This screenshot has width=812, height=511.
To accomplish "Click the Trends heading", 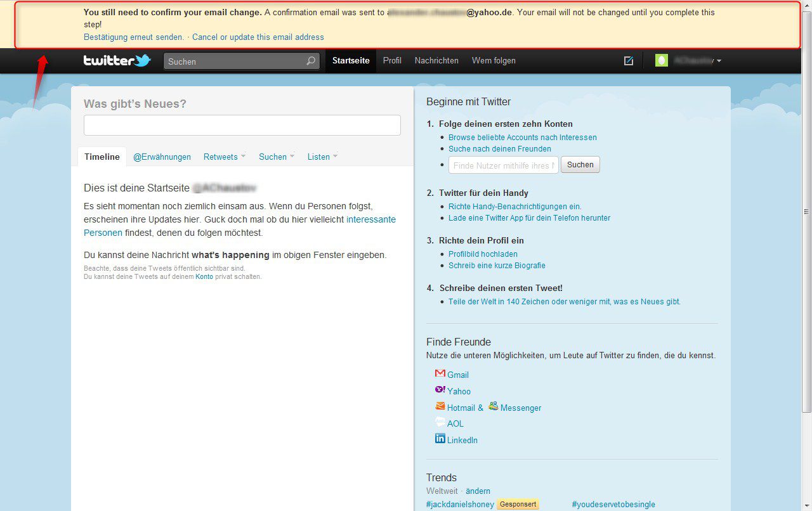I will pyautogui.click(x=442, y=477).
